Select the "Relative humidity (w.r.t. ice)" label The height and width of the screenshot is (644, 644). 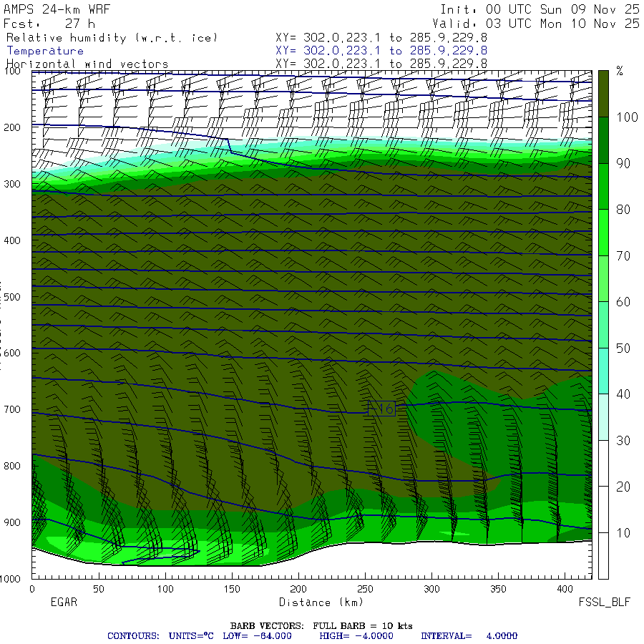coord(112,38)
